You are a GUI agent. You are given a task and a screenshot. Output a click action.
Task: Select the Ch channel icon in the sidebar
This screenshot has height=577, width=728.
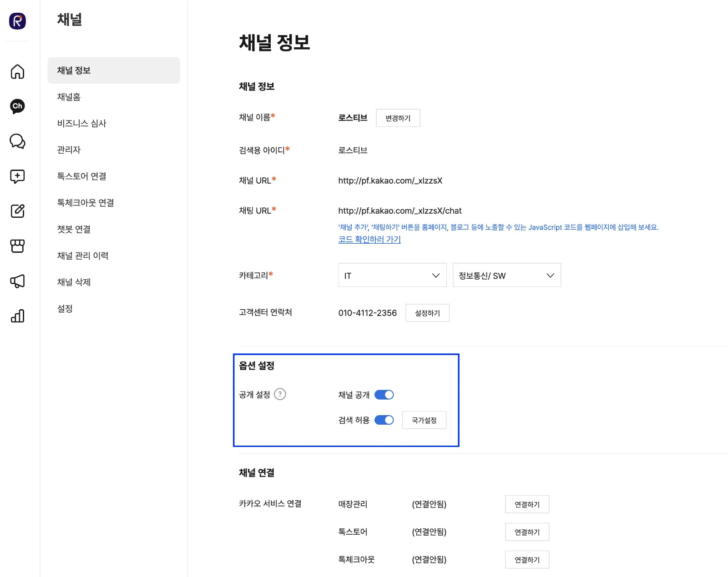tap(17, 106)
